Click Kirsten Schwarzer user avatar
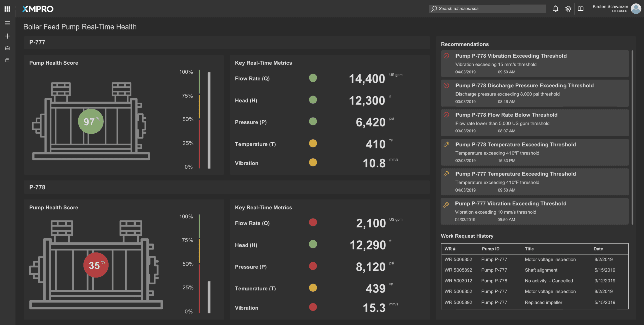Image resolution: width=644 pixels, height=325 pixels. pos(636,9)
